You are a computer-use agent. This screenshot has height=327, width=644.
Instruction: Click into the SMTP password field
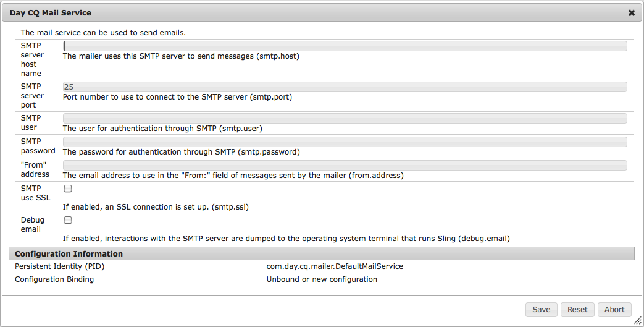click(x=345, y=142)
